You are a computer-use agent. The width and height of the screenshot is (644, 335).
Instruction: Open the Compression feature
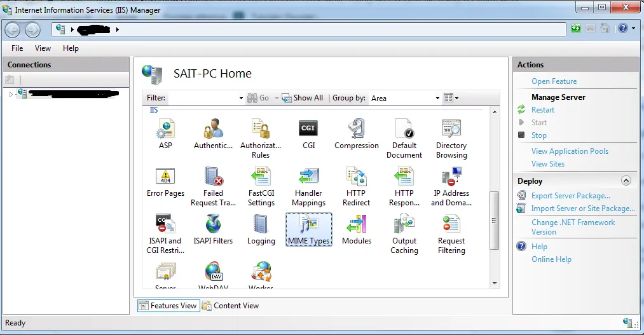[x=357, y=134]
